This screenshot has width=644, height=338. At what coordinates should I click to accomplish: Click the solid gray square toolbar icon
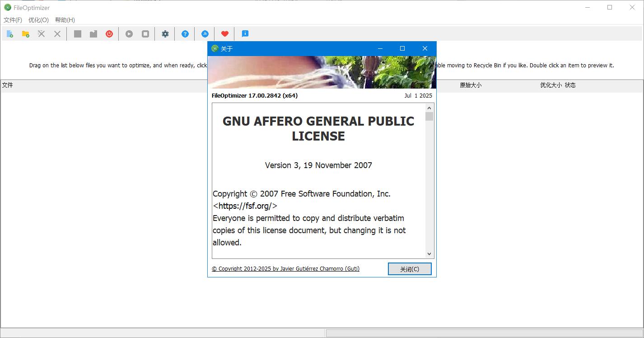(x=78, y=34)
